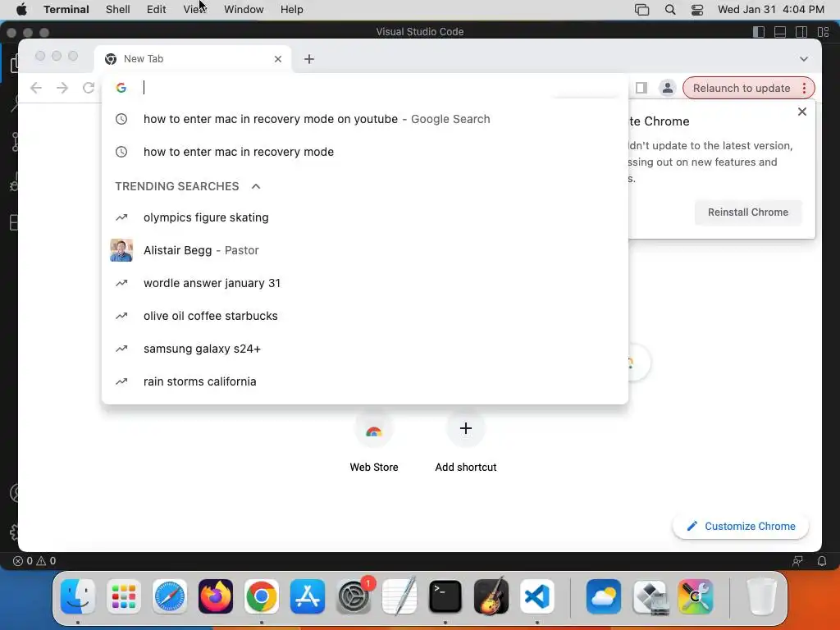Click Relaunch to update button
The width and height of the screenshot is (840, 630).
742,88
